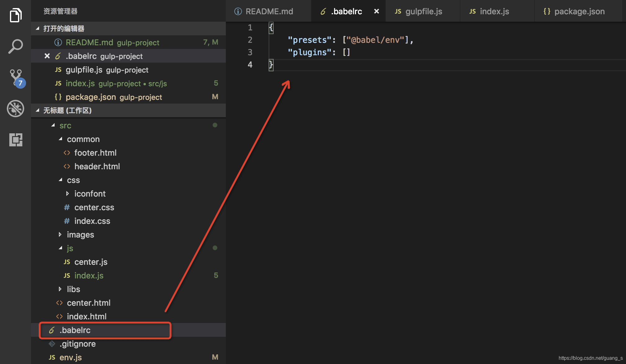Open footer.html in file tree

(x=128, y=153)
